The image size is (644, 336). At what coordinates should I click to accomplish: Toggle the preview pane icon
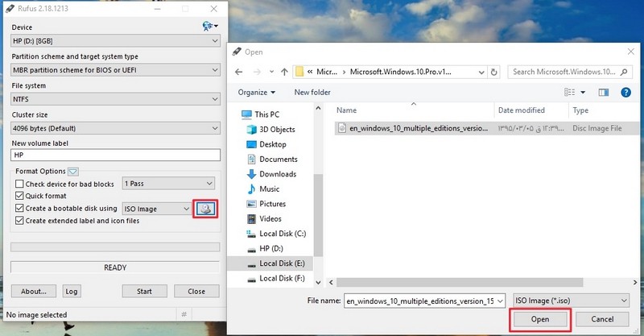603,93
